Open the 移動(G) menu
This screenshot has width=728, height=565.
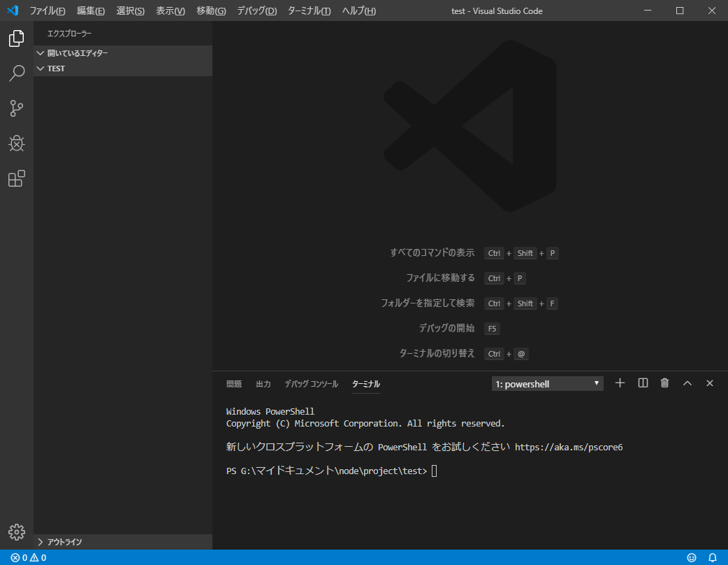pyautogui.click(x=211, y=10)
